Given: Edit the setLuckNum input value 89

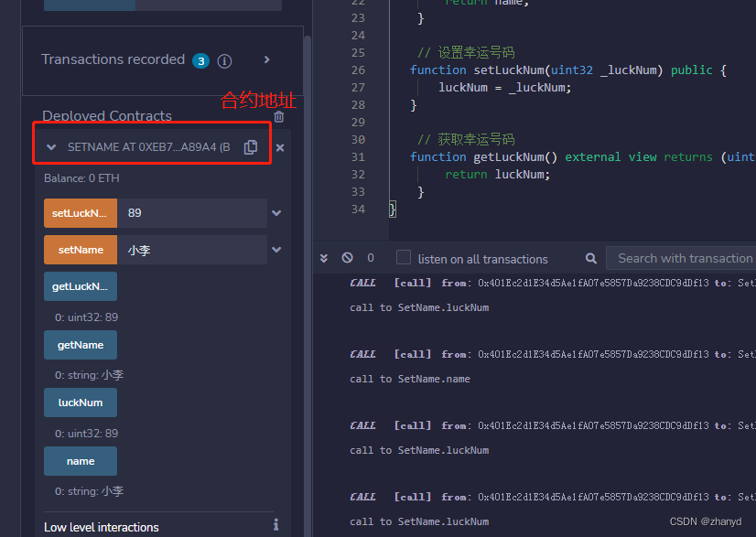Looking at the screenshot, I should point(192,213).
